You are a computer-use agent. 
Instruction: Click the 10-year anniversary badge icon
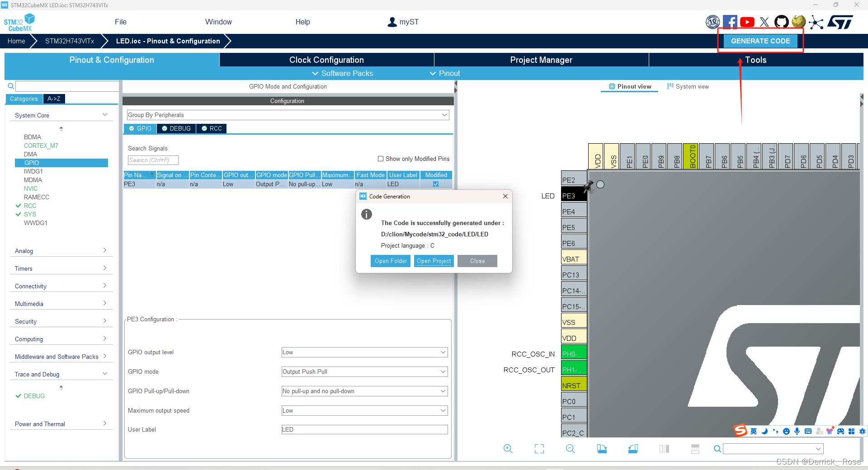coord(713,22)
